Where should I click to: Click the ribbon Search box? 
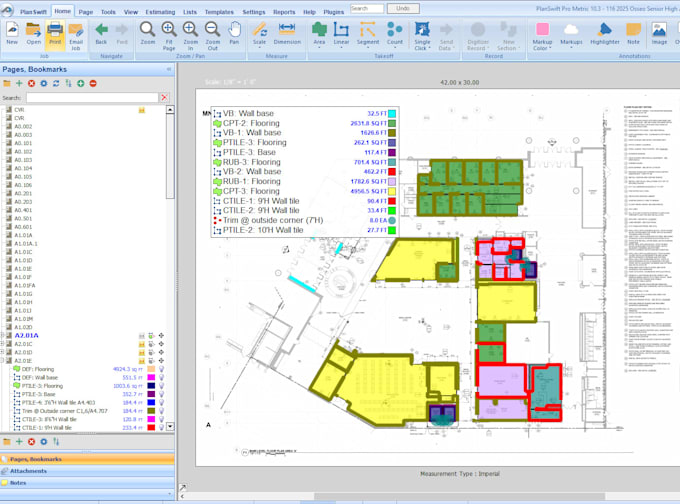(x=366, y=8)
